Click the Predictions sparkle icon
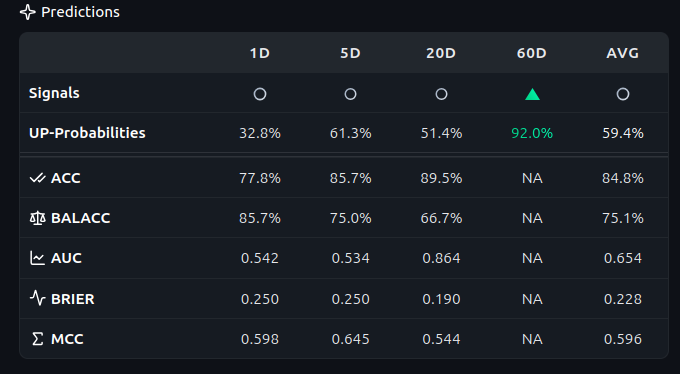Screen dimensions: 680x374 tap(28, 12)
